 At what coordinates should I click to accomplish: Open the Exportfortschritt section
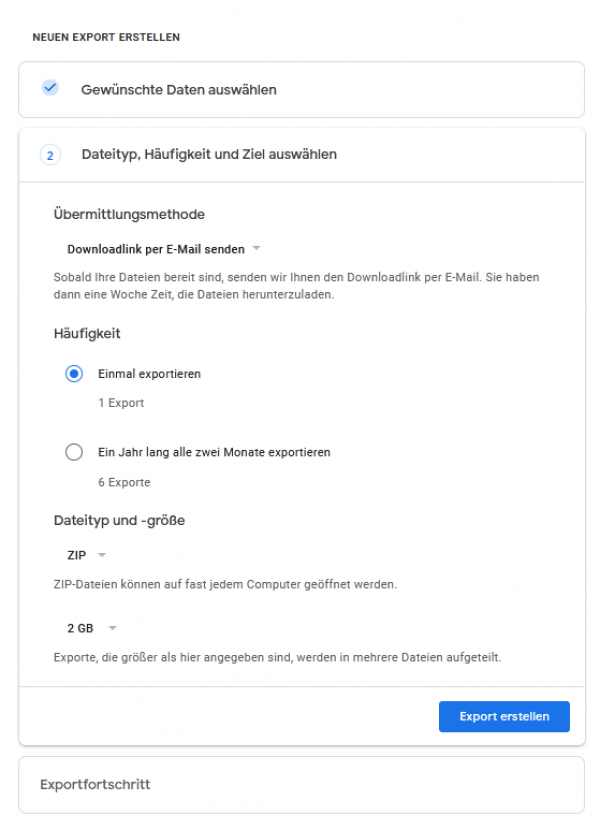301,784
